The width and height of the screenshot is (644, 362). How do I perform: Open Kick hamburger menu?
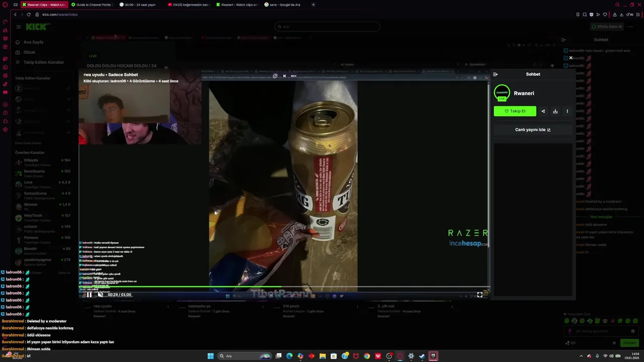pyautogui.click(x=18, y=27)
